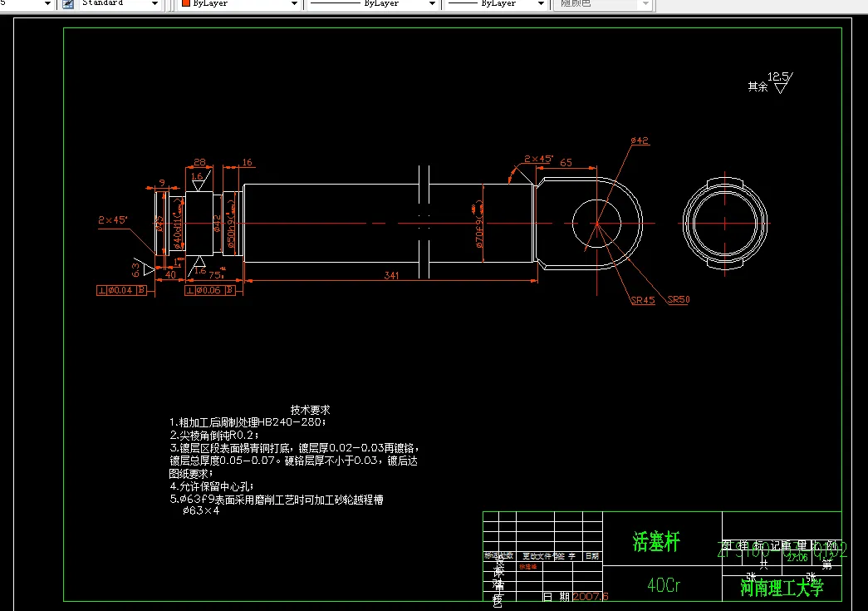
Task: Select the ø63×4 text
Action: pos(201,510)
